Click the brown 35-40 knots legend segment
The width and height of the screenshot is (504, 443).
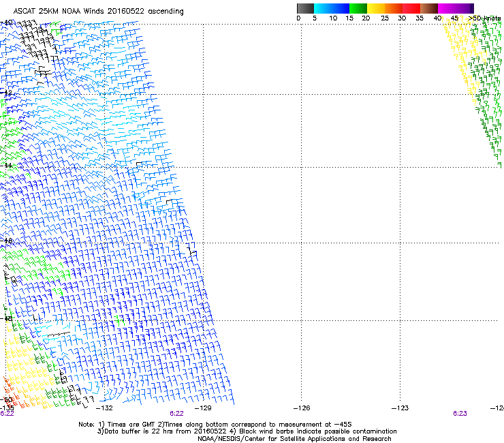pos(429,8)
